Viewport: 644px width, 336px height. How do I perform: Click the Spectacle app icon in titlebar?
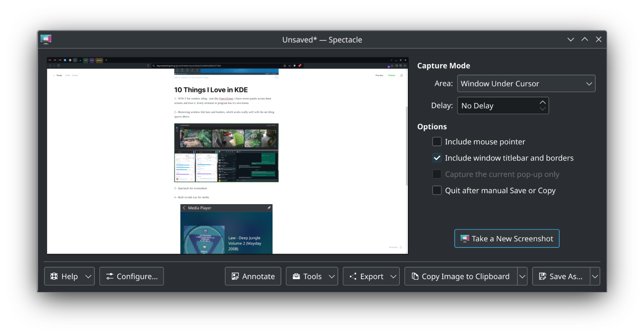click(x=46, y=39)
